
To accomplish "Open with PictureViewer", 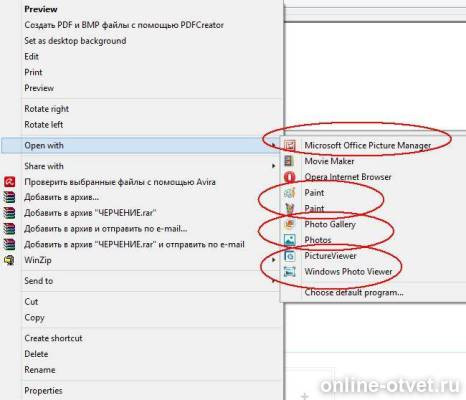I will click(330, 256).
